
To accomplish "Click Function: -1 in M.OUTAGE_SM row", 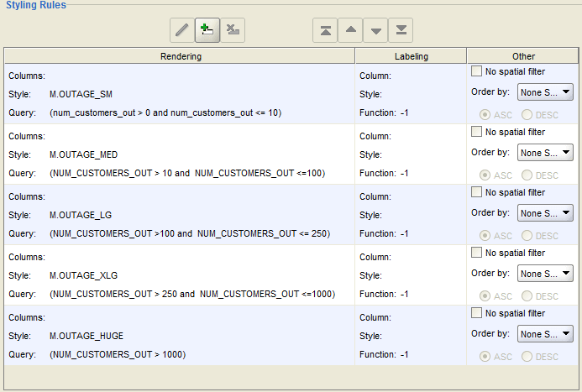I will pyautogui.click(x=384, y=112).
